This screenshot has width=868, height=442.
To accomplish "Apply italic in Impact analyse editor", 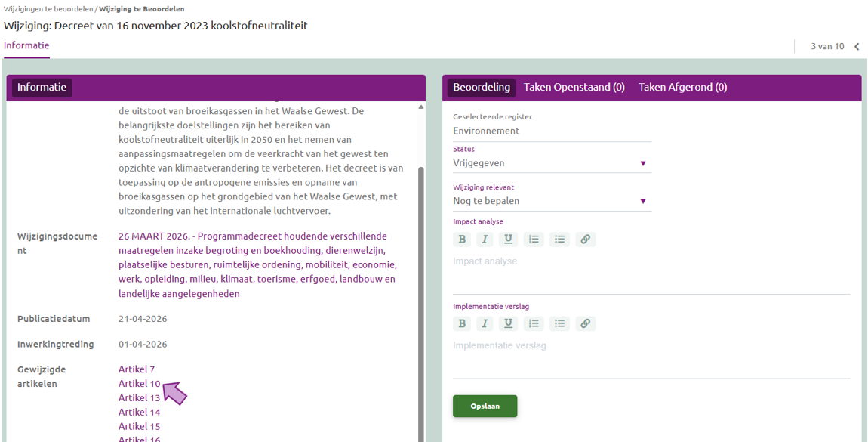I will point(485,240).
